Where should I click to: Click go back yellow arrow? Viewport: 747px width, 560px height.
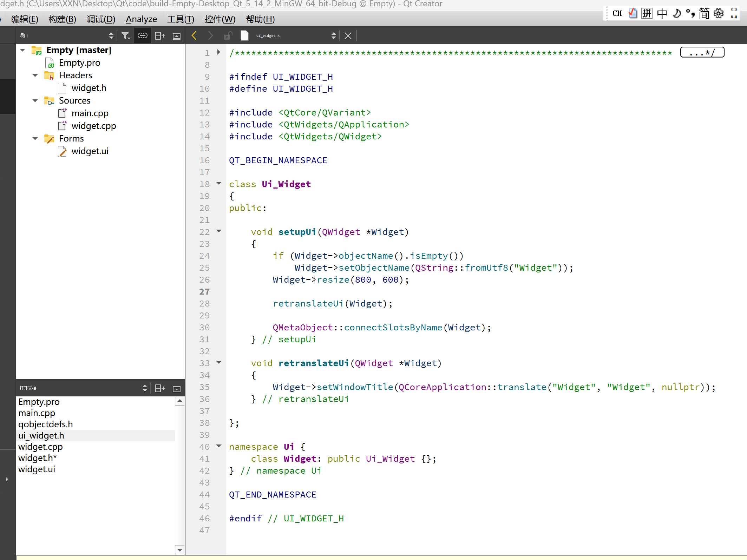(194, 35)
